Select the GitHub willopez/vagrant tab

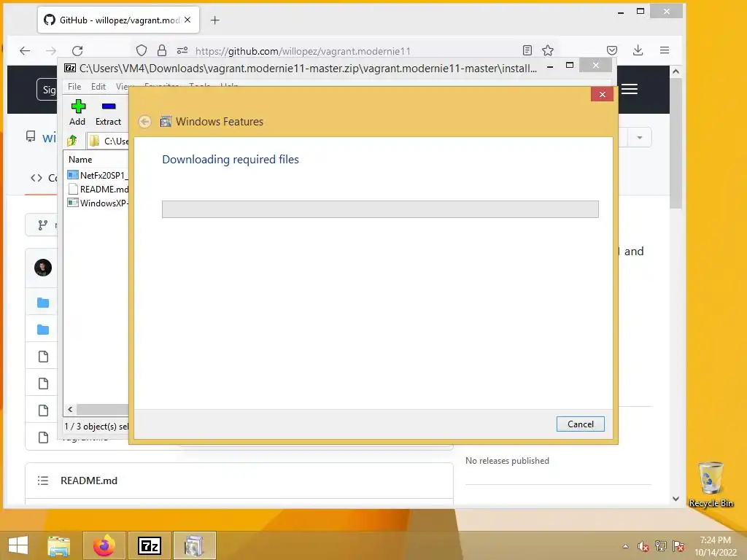click(x=118, y=20)
